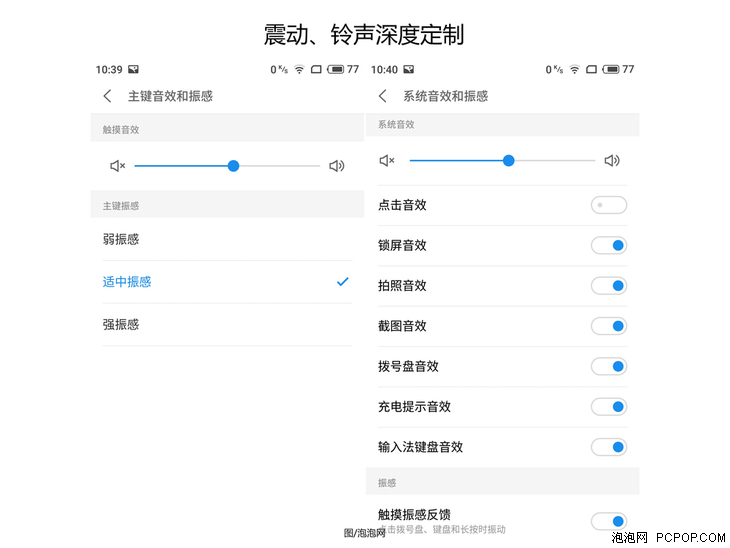Toggle 输入法键盘音效 switch
Image resolution: width=730 pixels, height=548 pixels.
tap(609, 447)
